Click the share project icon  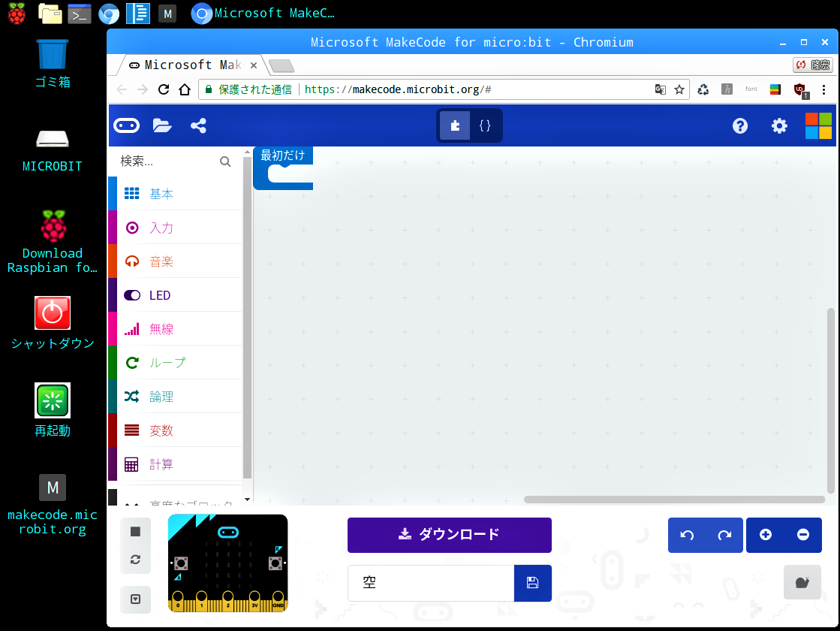[198, 125]
